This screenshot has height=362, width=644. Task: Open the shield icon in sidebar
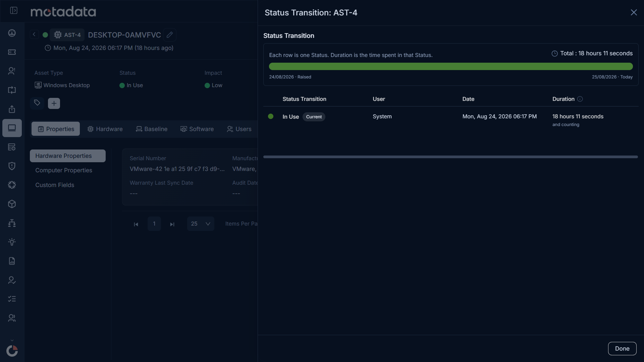tap(12, 166)
